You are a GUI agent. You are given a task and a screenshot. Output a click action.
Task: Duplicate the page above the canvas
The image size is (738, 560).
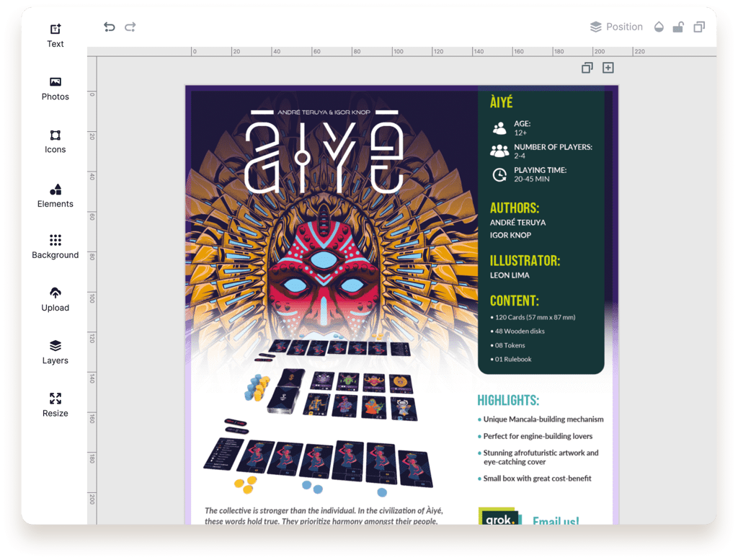pos(587,68)
